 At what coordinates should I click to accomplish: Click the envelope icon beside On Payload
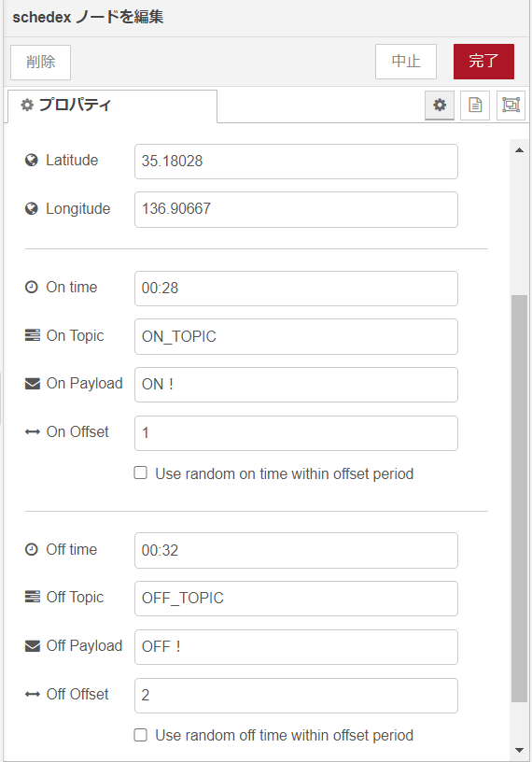coord(33,384)
